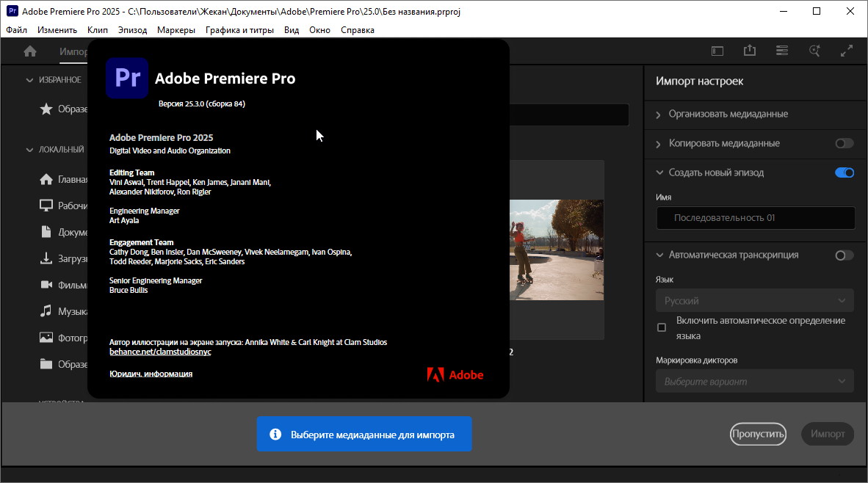Expand Копировать медиаданные section chevron
The height and width of the screenshot is (483, 868).
(658, 144)
